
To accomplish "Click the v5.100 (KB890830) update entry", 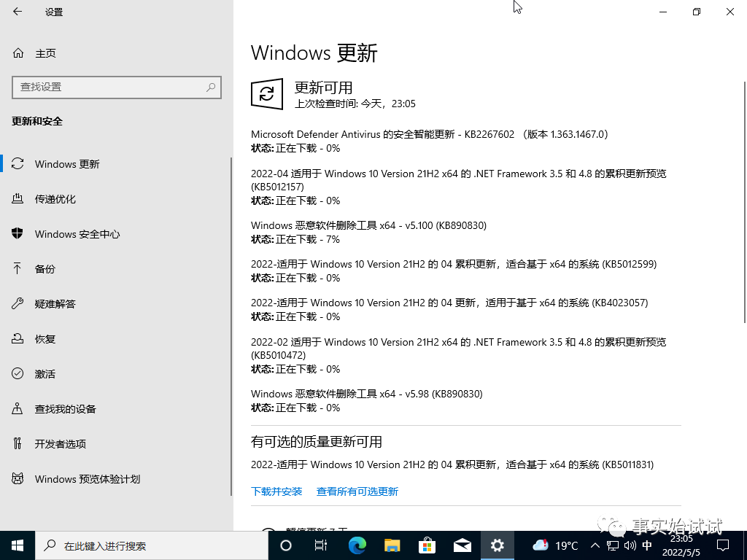I will coord(368,225).
